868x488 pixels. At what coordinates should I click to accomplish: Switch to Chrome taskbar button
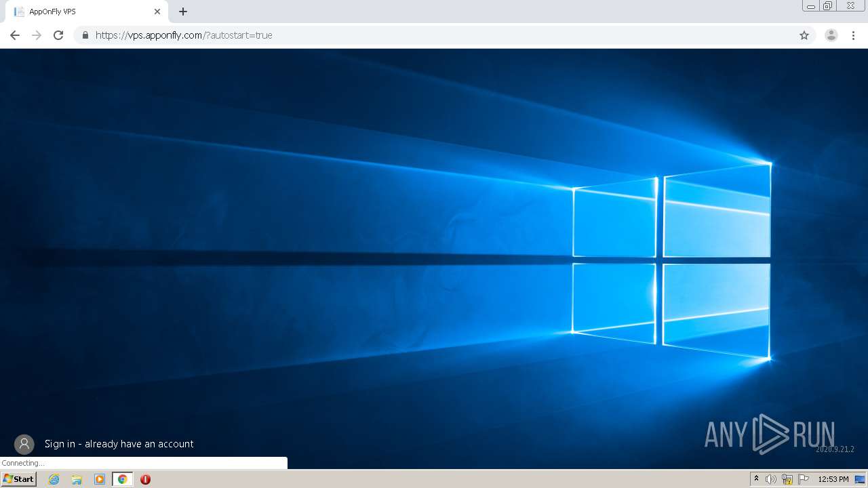click(123, 479)
